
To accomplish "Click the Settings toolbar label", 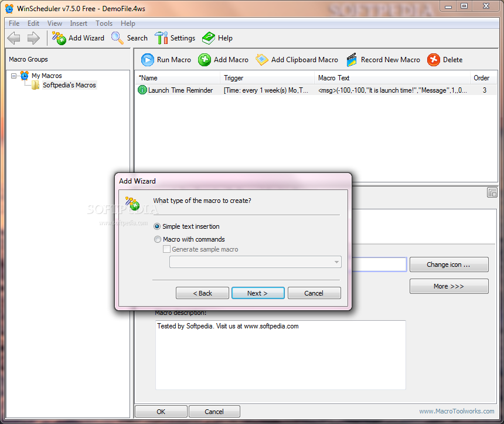I will click(x=183, y=38).
